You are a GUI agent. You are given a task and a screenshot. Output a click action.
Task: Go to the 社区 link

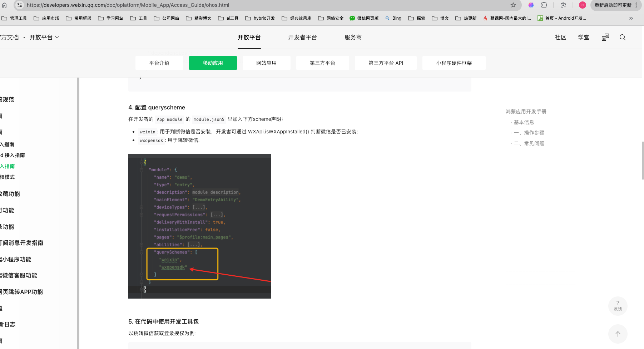[561, 37]
